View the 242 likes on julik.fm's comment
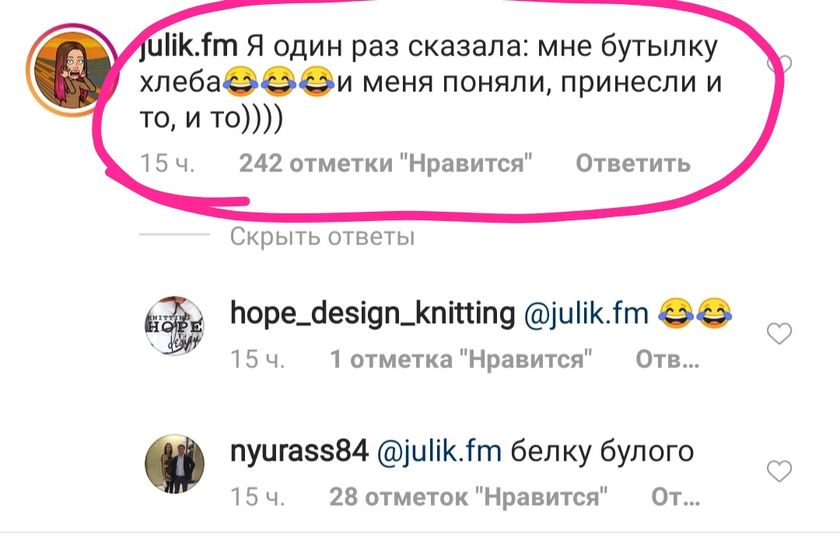 [x=386, y=163]
